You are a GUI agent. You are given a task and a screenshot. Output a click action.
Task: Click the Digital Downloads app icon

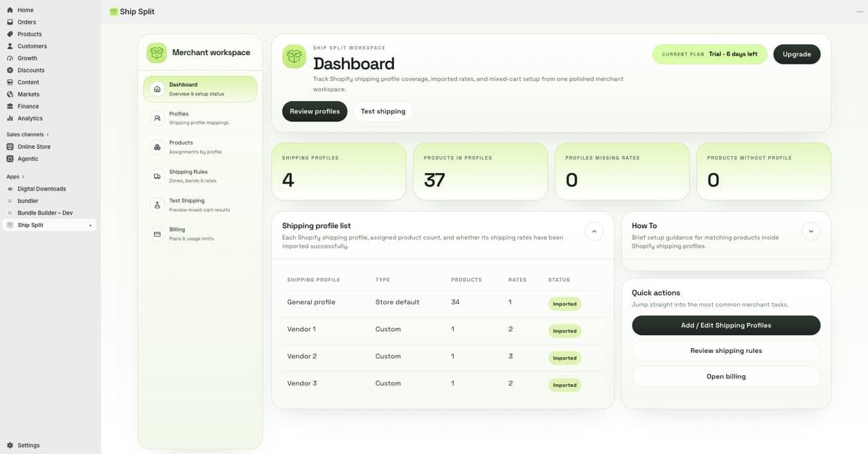coord(10,189)
